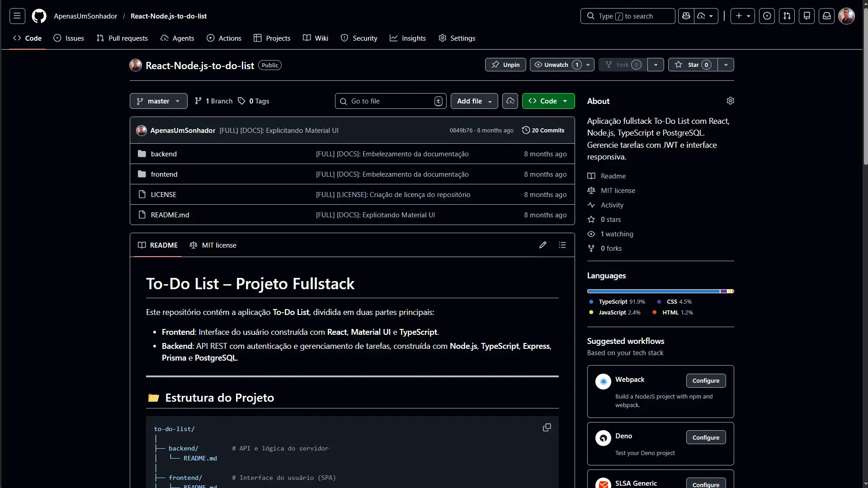Configure the Webpack workflow

(705, 380)
